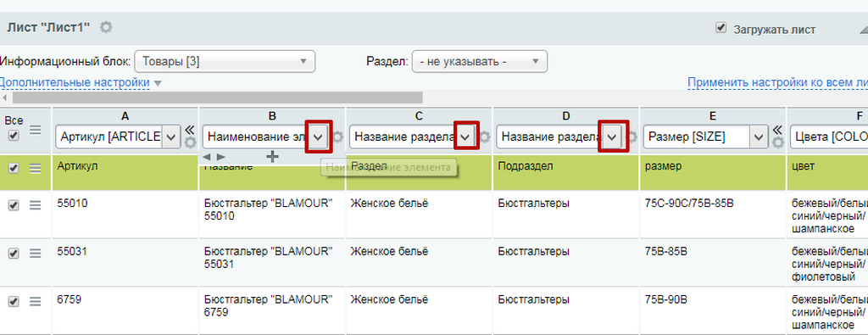Click Бюстгальтеры in row 6759

[x=534, y=300]
